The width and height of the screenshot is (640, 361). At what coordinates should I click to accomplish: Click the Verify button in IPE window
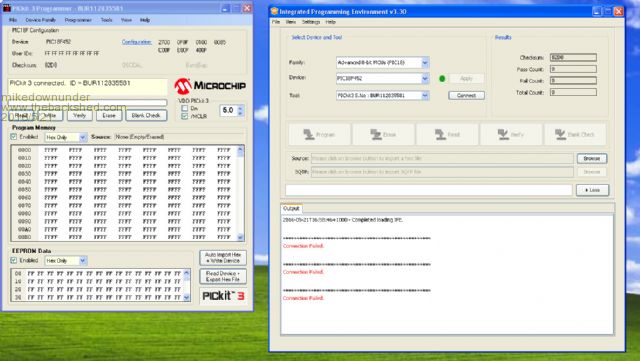[x=511, y=134]
